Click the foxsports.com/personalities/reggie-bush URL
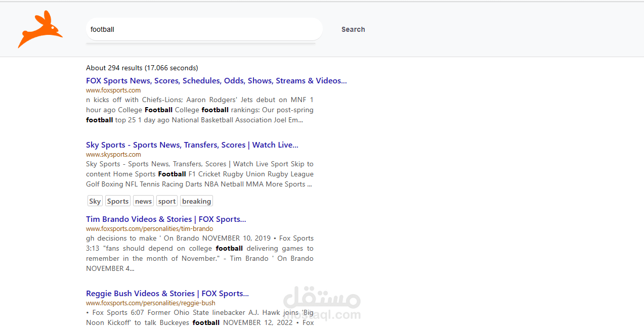 pyautogui.click(x=151, y=303)
